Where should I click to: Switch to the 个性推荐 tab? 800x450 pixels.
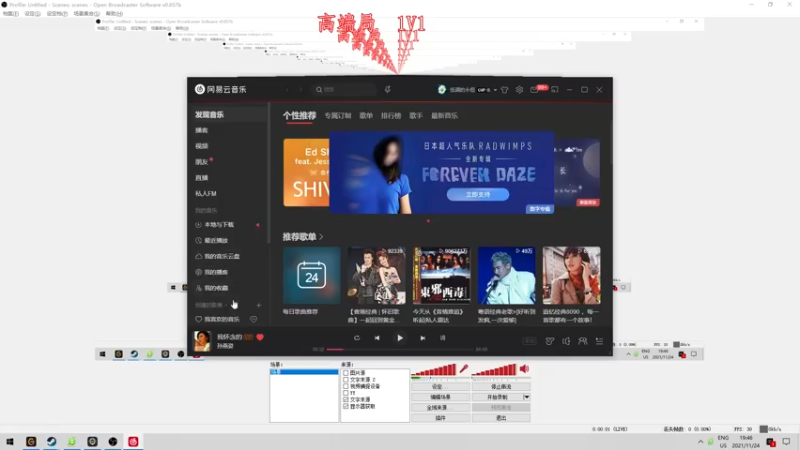click(299, 115)
